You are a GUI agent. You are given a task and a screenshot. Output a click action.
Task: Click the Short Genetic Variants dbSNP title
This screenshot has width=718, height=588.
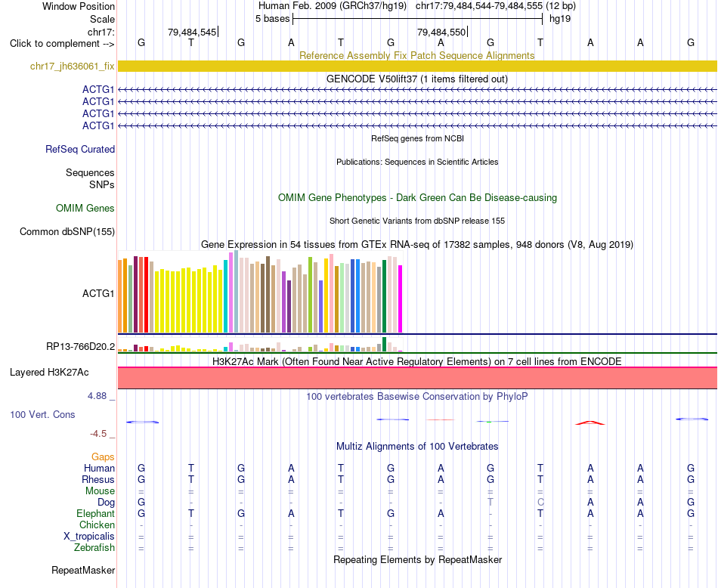[417, 221]
